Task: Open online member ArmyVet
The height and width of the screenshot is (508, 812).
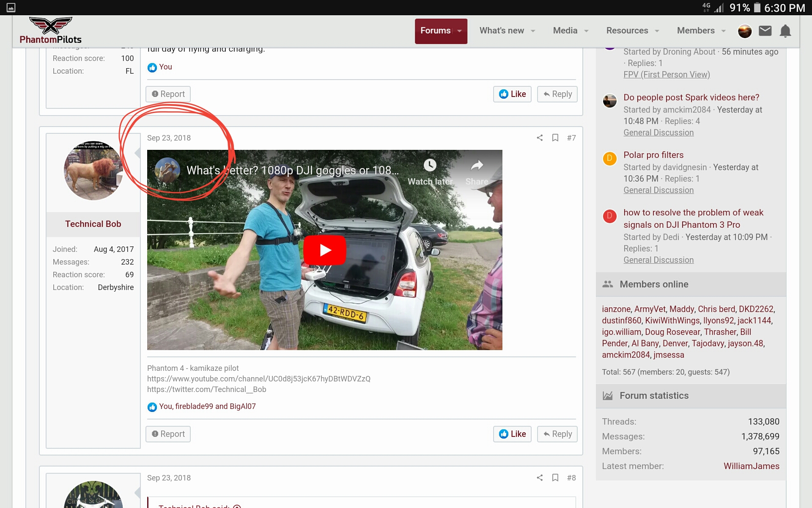Action: [x=650, y=309]
